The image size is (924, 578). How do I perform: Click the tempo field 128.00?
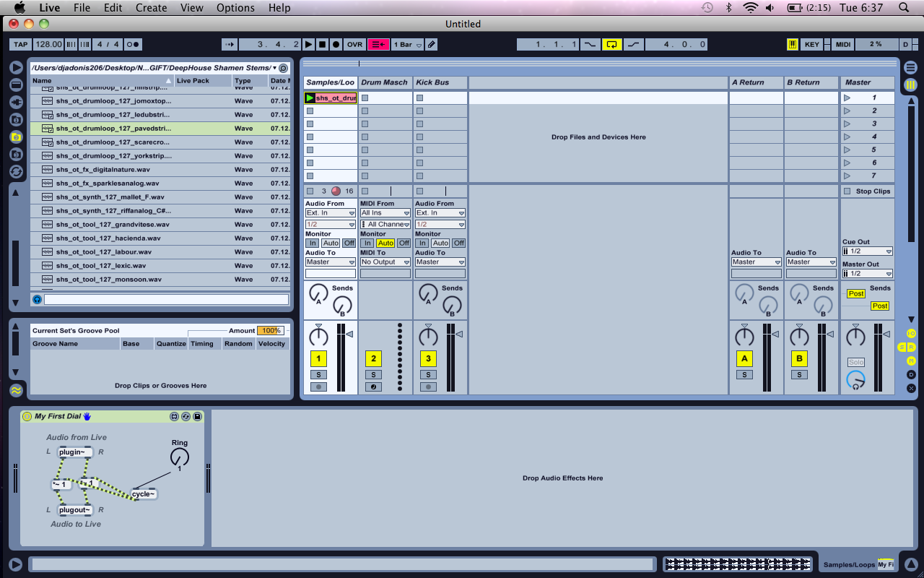(x=48, y=44)
